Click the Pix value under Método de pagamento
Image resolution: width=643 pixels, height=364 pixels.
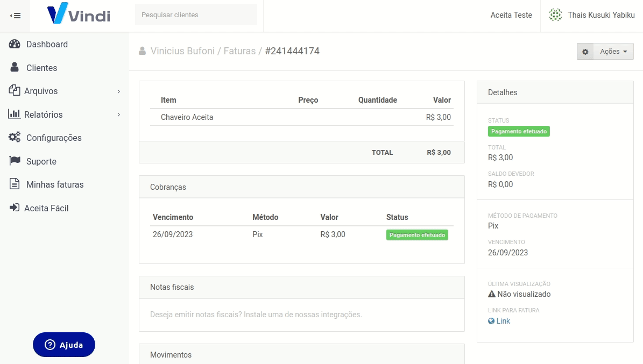click(493, 226)
